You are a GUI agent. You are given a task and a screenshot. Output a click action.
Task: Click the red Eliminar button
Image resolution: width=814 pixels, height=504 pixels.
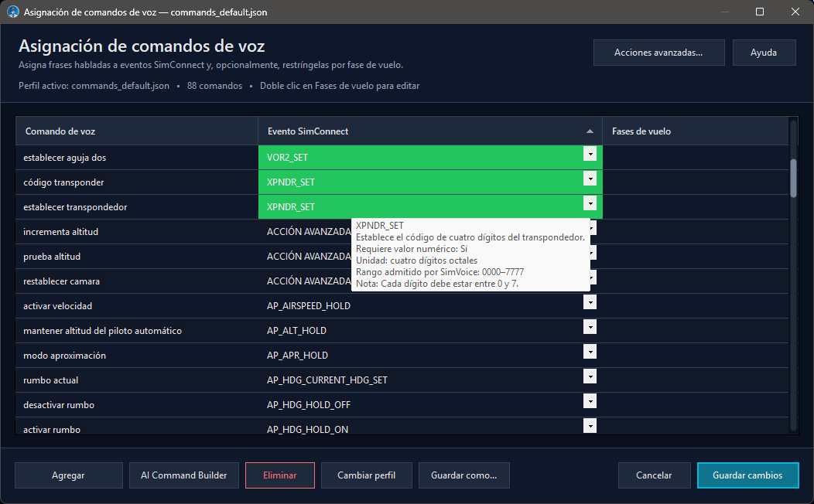280,475
